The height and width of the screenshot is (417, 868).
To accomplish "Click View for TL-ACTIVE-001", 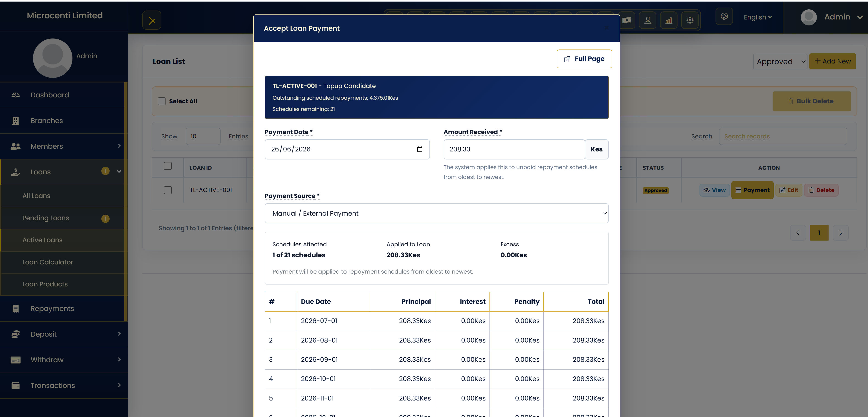I will (714, 190).
